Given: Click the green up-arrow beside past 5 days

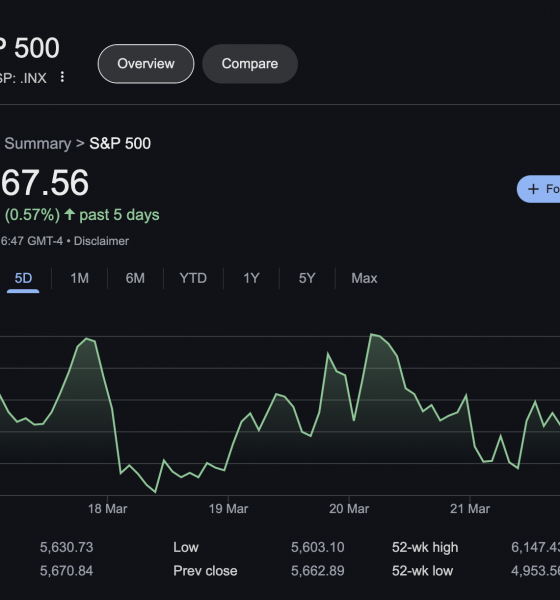Looking at the screenshot, I should 69,214.
